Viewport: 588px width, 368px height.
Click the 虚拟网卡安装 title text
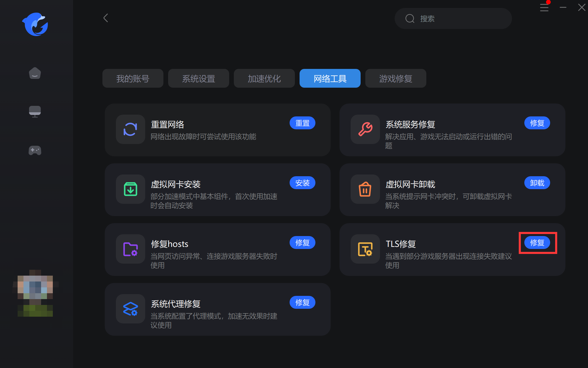point(176,184)
